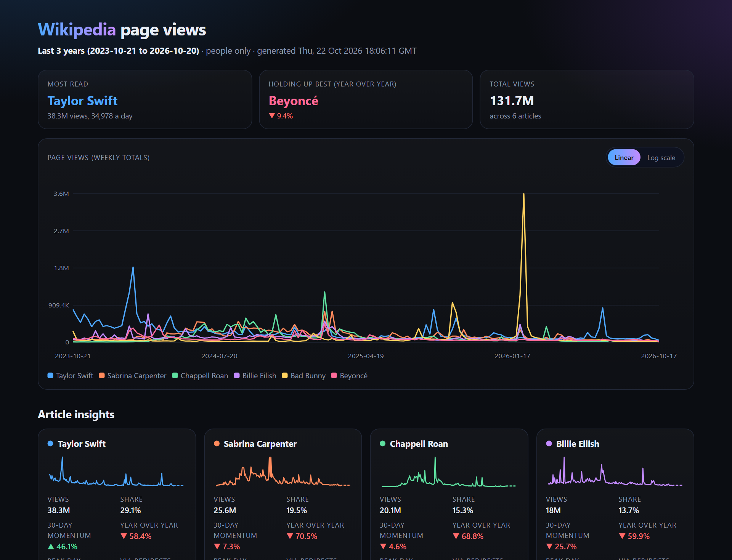
Task: Switch chart to Linear scale
Action: point(624,157)
